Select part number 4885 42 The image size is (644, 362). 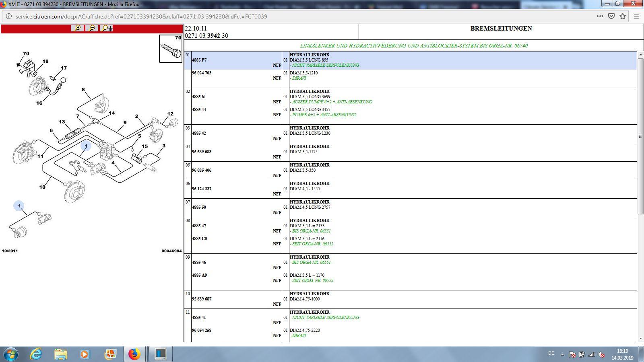click(199, 133)
